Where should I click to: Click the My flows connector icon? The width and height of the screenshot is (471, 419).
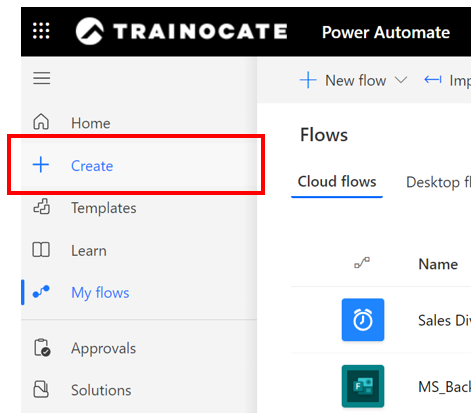(x=41, y=292)
